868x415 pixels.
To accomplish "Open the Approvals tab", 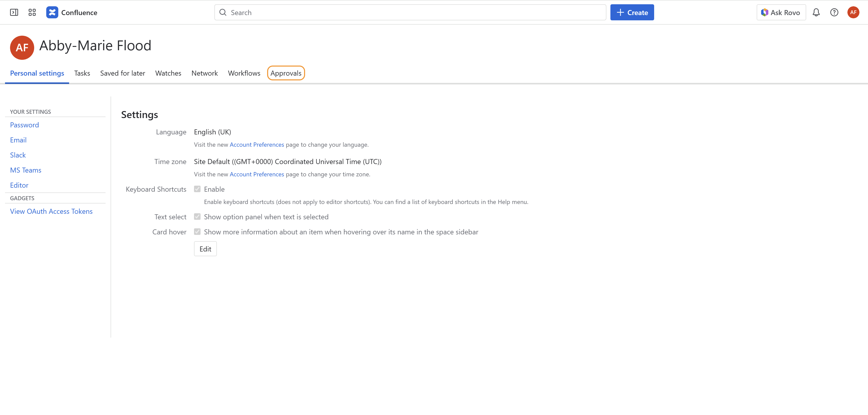I will click(286, 73).
